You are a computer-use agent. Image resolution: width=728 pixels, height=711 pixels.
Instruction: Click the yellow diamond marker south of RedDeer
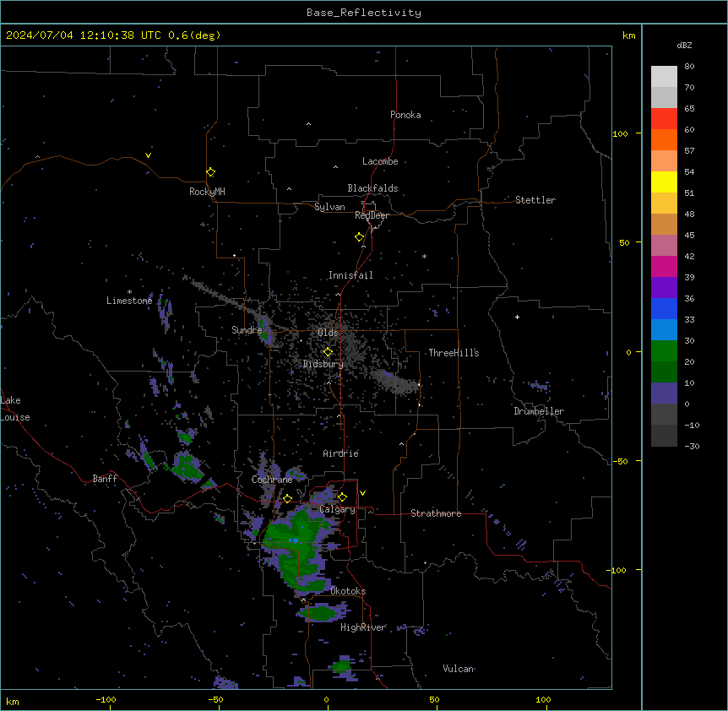pyautogui.click(x=359, y=237)
